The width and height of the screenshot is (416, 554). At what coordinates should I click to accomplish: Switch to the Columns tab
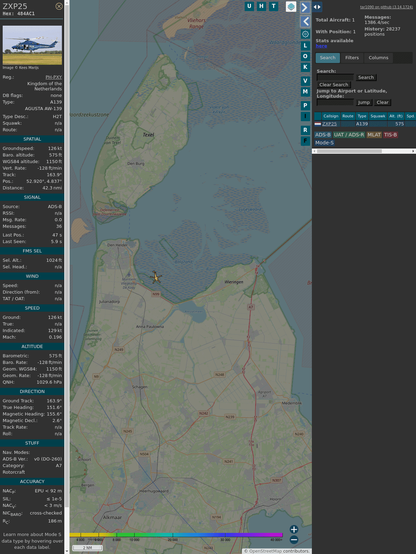point(378,58)
